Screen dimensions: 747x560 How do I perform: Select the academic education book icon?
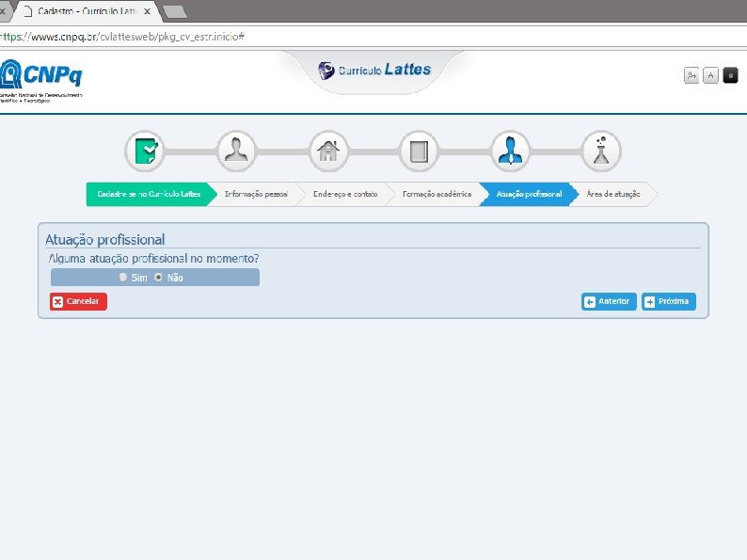tap(419, 152)
